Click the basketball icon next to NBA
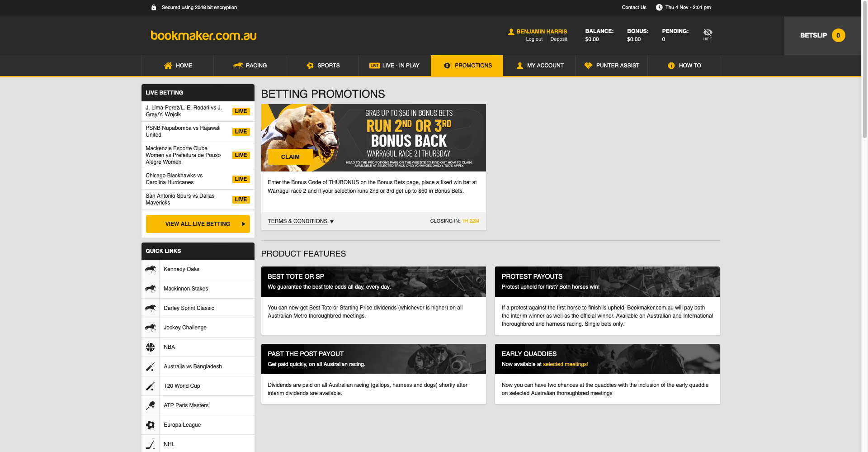This screenshot has width=868, height=452. point(151,347)
